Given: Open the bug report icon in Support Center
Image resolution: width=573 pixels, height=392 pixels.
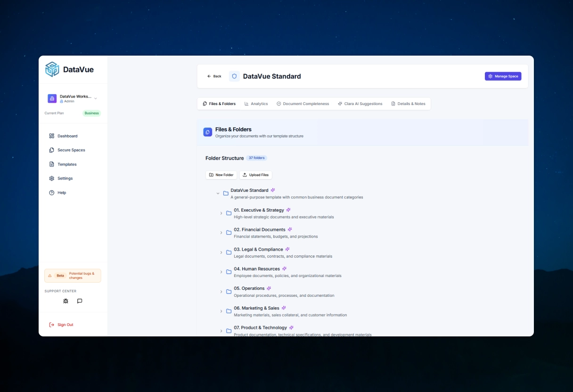Looking at the screenshot, I should [x=65, y=301].
